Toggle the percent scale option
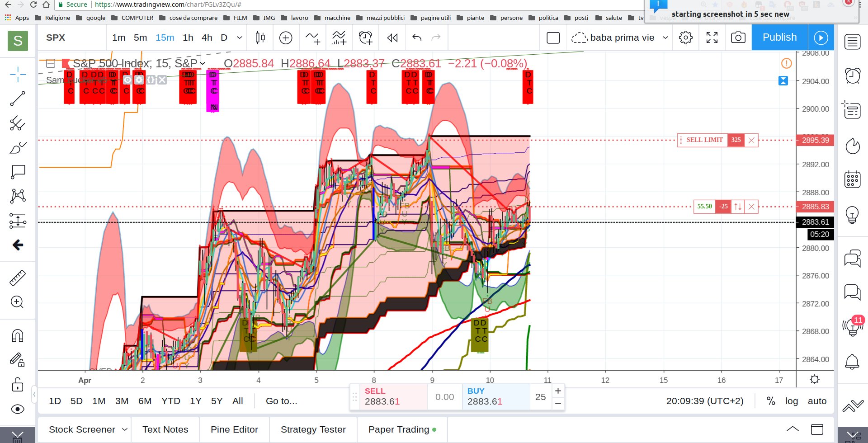 771,401
